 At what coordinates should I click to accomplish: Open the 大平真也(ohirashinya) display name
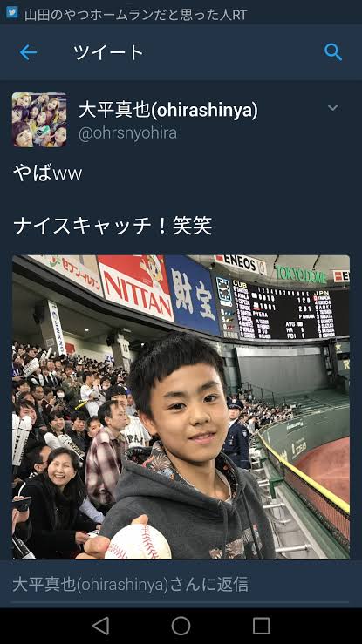[x=168, y=111]
